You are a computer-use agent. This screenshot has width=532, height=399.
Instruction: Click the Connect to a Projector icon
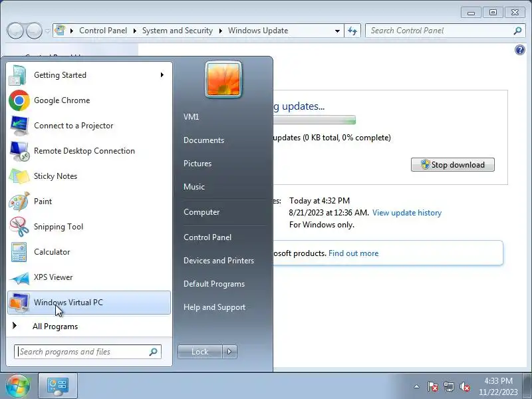[x=19, y=126]
